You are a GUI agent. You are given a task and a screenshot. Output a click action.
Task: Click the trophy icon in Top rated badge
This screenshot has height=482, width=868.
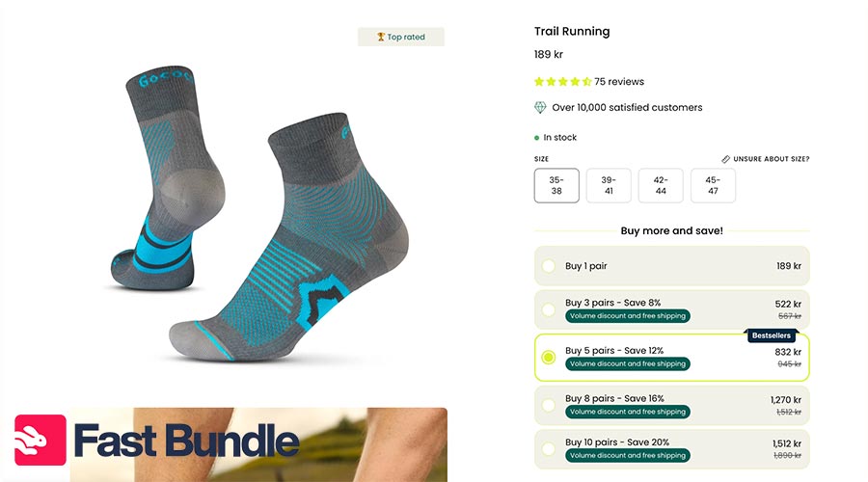(x=381, y=37)
